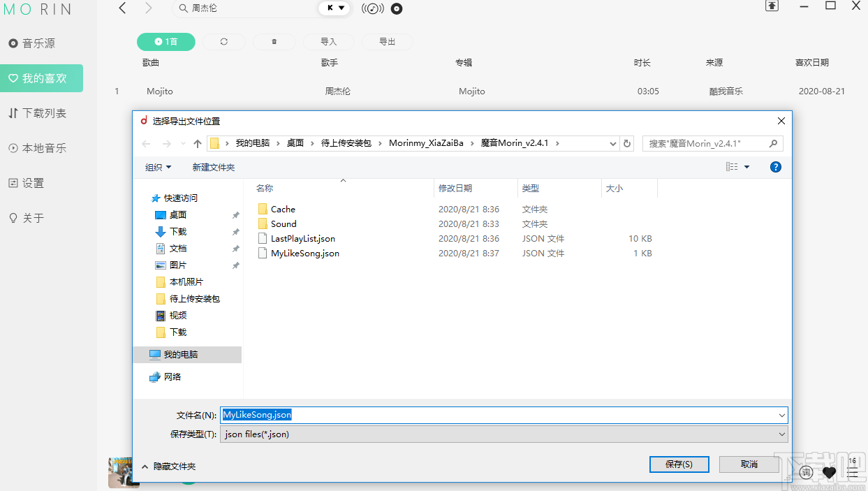Collapse folders with 隐藏文件夹
The width and height of the screenshot is (868, 491).
[168, 467]
